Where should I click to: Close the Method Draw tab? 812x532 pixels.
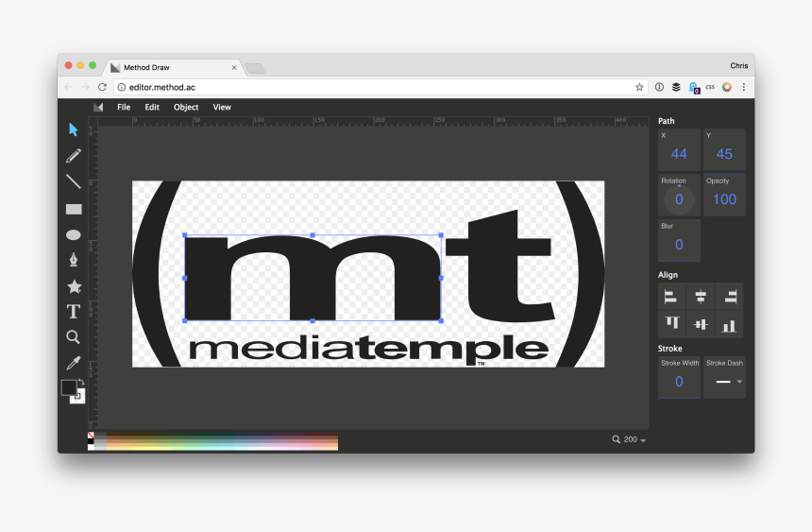234,67
